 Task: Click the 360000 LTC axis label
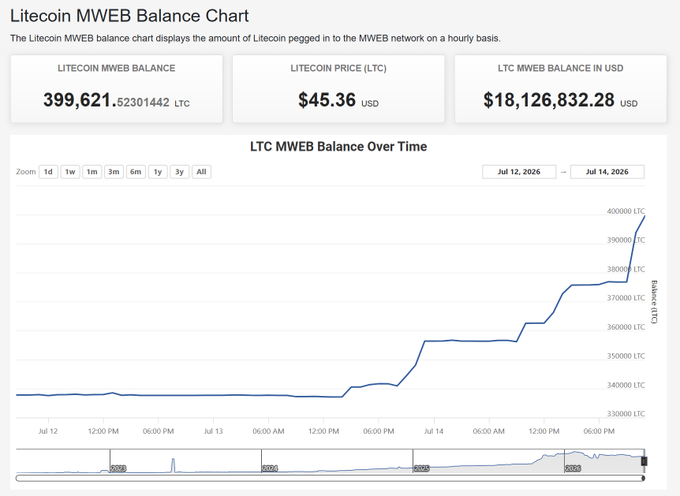point(626,327)
